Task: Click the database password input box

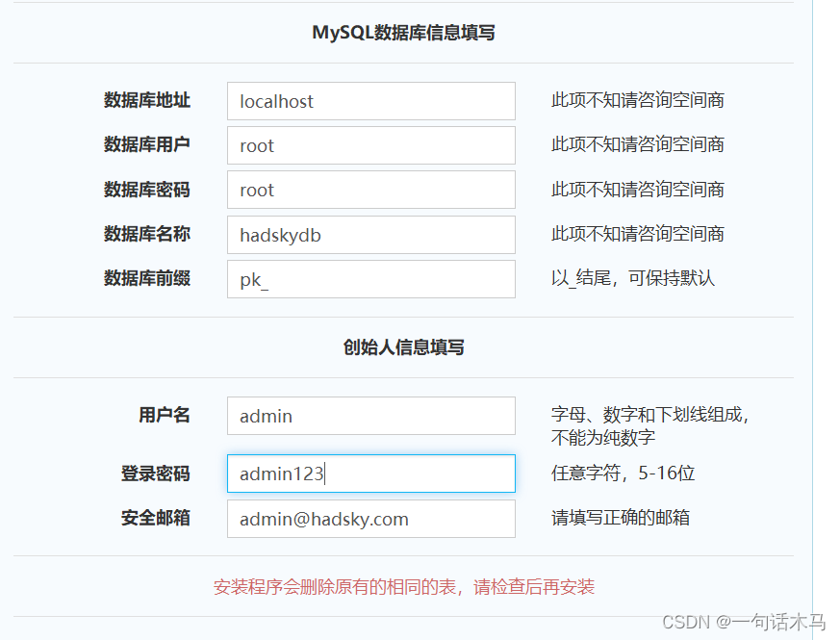Action: coord(370,190)
